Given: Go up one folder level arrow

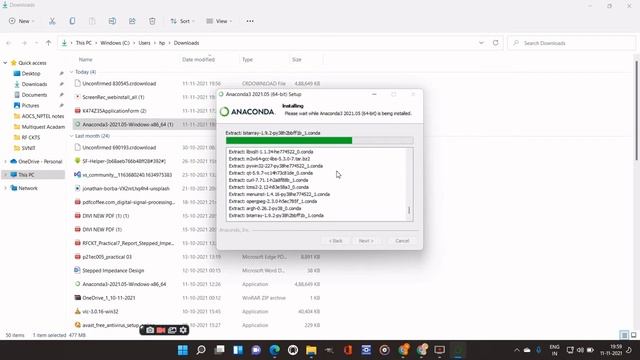Looking at the screenshot, I should pyautogui.click(x=49, y=43).
